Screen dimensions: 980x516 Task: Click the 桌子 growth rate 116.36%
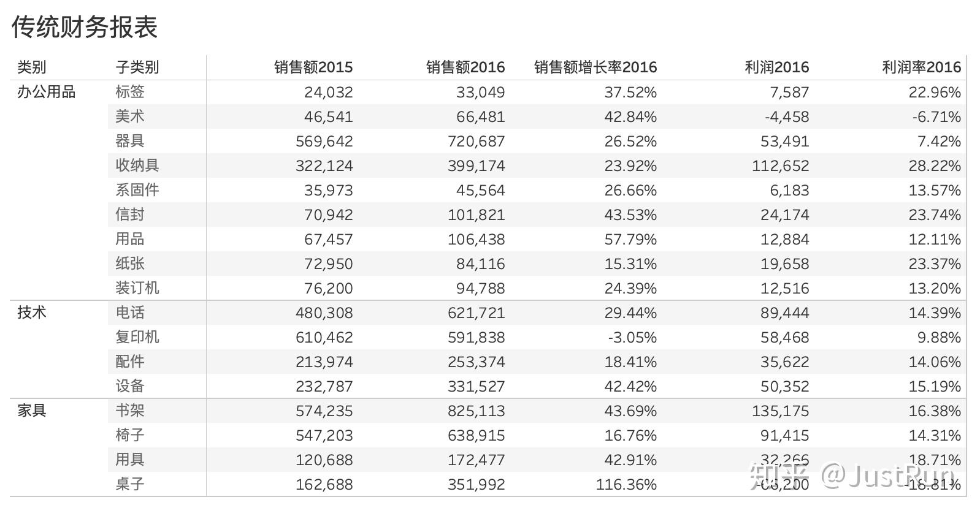click(626, 485)
